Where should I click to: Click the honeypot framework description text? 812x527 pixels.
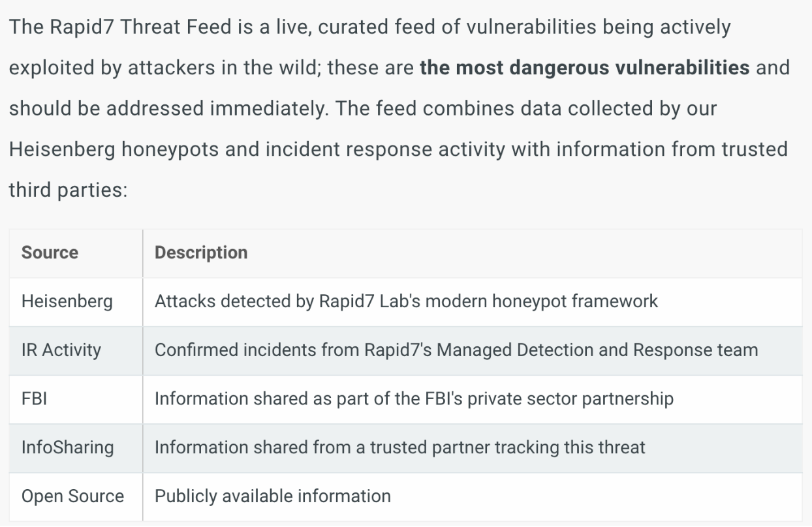(406, 301)
